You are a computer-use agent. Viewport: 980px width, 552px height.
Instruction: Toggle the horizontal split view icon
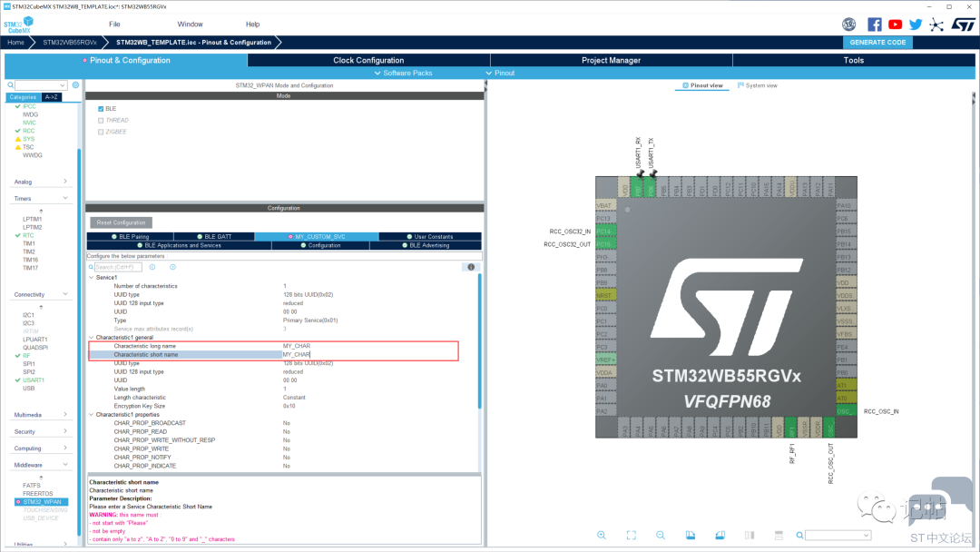[x=779, y=535]
